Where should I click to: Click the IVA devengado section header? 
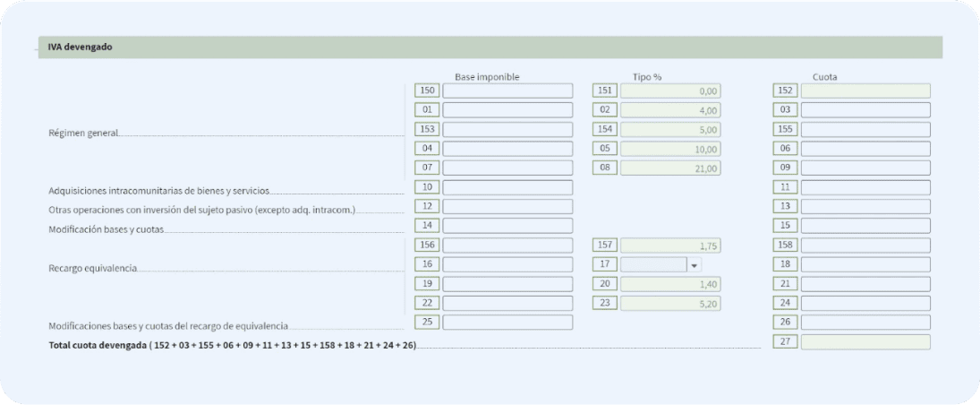490,47
